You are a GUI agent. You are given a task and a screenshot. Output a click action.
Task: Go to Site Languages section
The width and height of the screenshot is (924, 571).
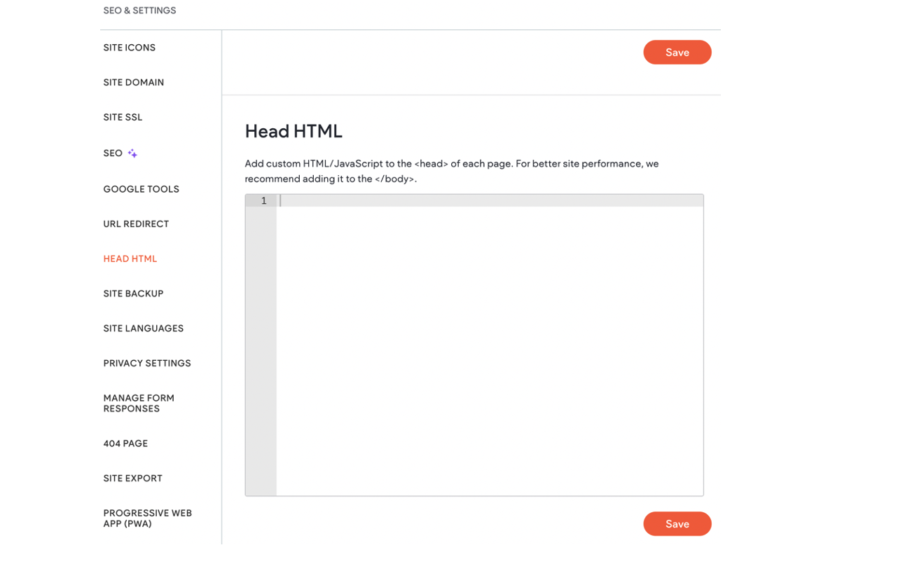[x=144, y=329]
